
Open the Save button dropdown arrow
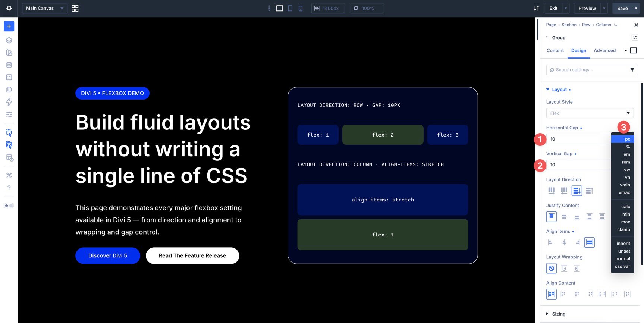coord(636,8)
